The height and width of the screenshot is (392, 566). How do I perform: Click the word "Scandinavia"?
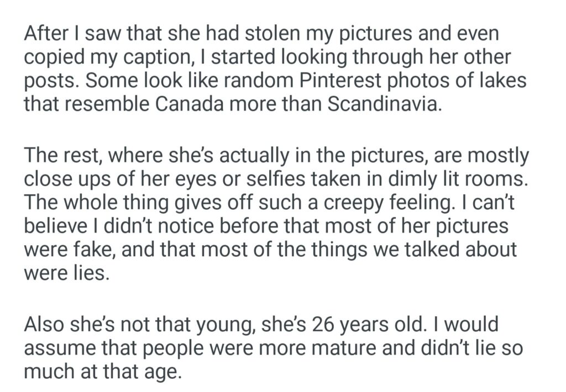(x=385, y=104)
